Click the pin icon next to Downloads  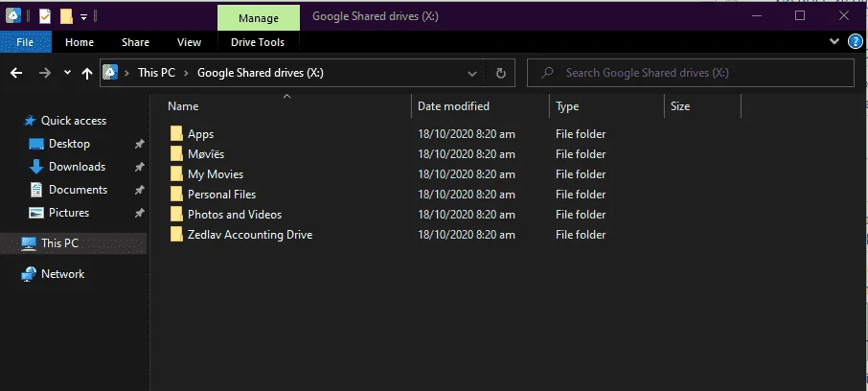[x=140, y=167]
